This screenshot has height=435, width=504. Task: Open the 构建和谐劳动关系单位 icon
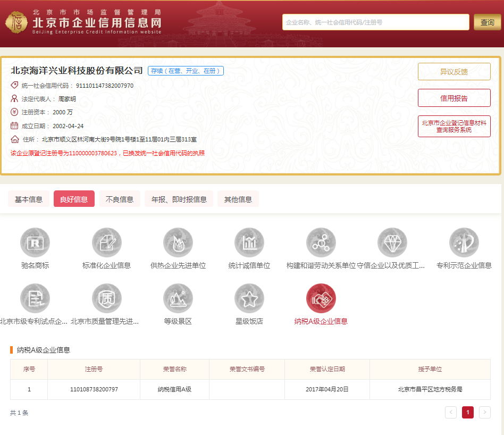click(x=321, y=242)
